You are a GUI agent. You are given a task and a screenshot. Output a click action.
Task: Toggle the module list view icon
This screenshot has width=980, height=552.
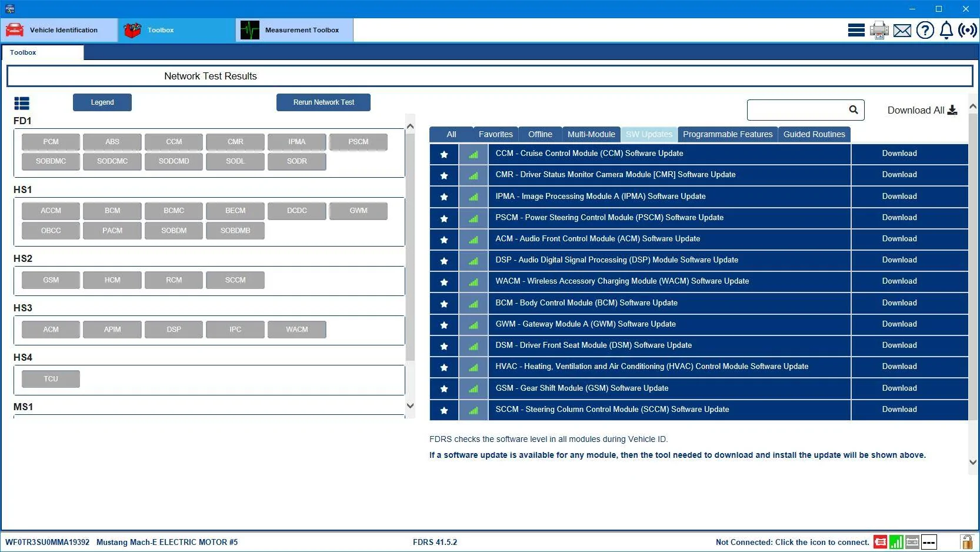tap(22, 104)
